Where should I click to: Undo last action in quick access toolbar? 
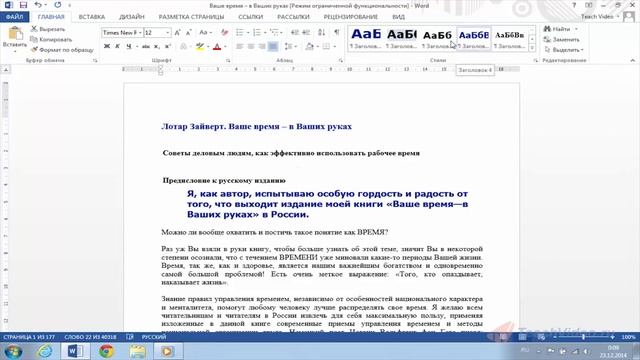pos(38,5)
